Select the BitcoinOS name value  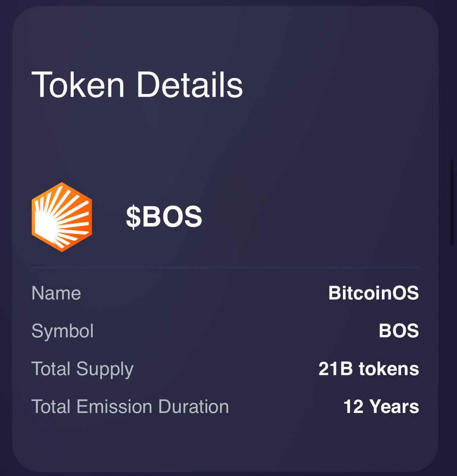click(373, 294)
